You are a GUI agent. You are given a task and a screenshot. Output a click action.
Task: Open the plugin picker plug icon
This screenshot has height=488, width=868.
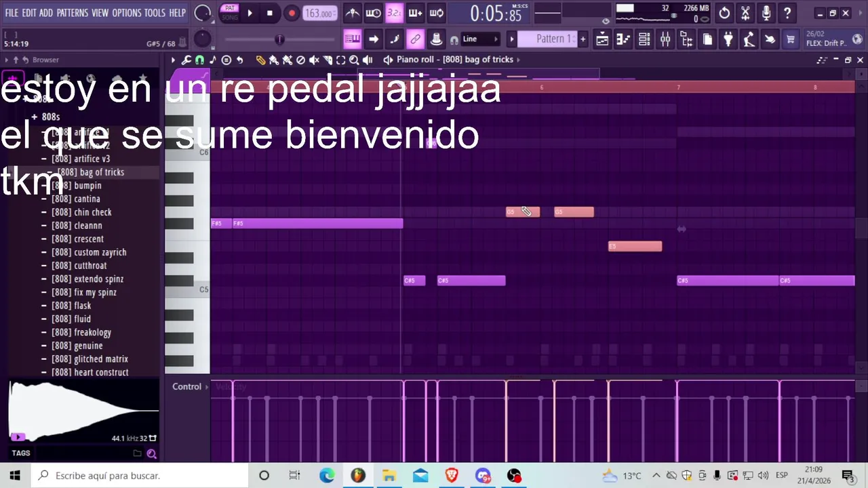pyautogui.click(x=728, y=39)
